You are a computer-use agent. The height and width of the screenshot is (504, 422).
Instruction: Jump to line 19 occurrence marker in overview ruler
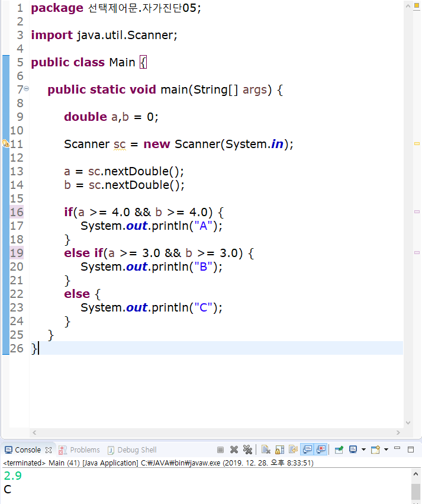point(417,253)
